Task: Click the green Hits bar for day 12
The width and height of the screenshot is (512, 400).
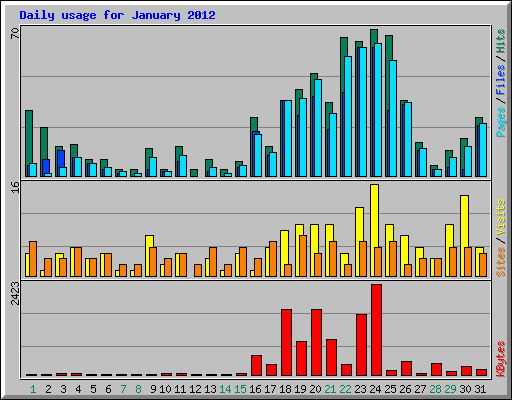Action: pos(194,173)
